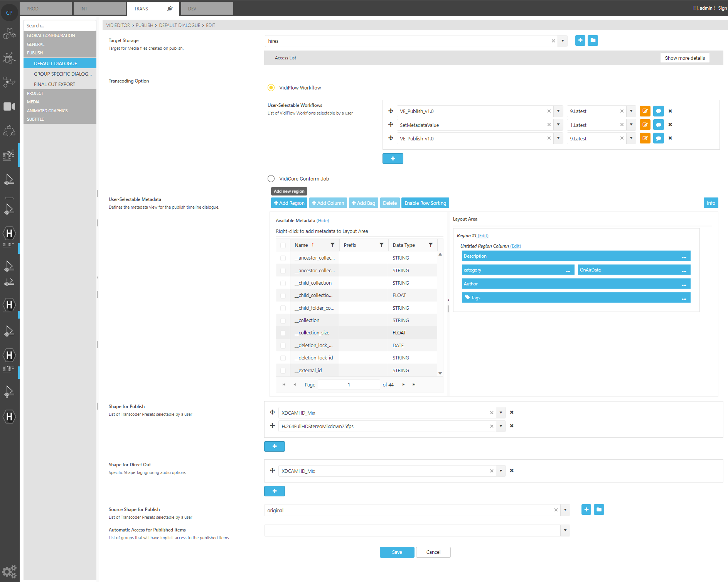Click the hexagonal H sidebar icon
Screen dimensions: 728x582
9,233
